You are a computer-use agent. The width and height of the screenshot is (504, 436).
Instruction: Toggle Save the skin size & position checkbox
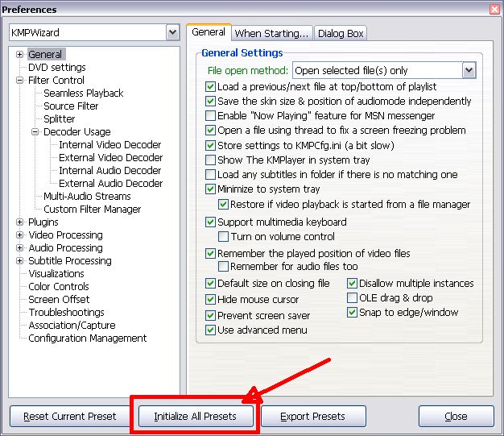[210, 101]
